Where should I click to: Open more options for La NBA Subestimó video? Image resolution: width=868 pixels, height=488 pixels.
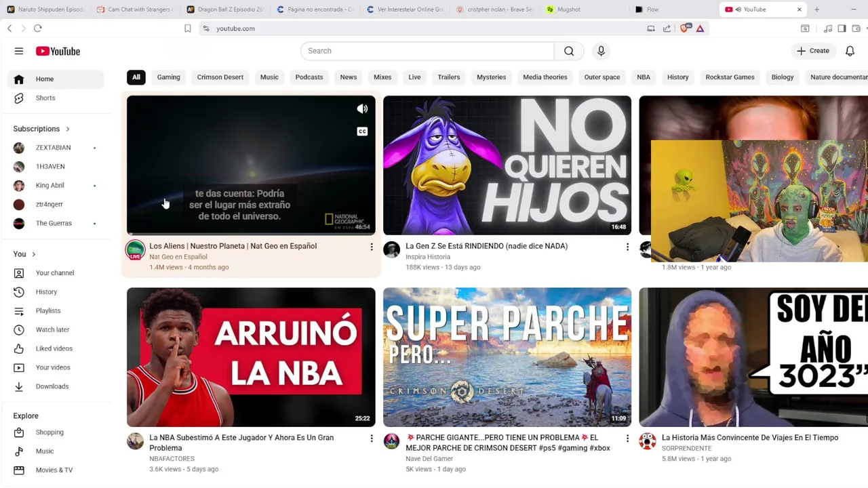[x=372, y=439]
